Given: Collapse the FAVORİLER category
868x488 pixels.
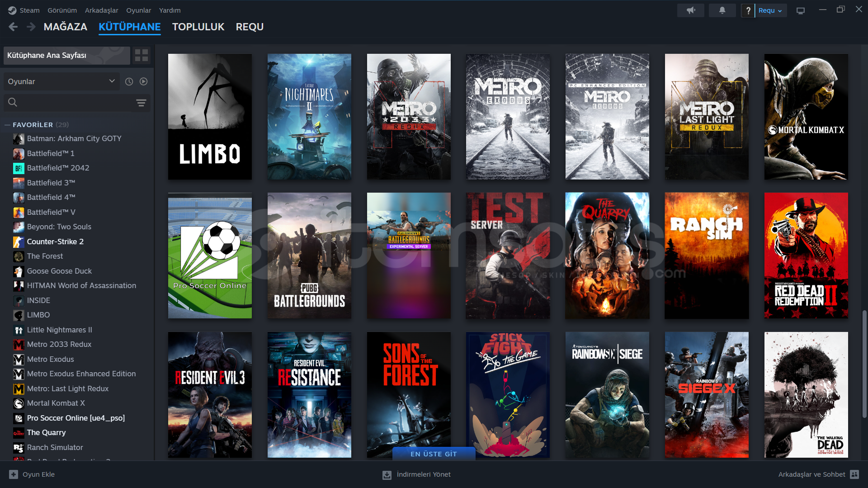Looking at the screenshot, I should pos(7,125).
